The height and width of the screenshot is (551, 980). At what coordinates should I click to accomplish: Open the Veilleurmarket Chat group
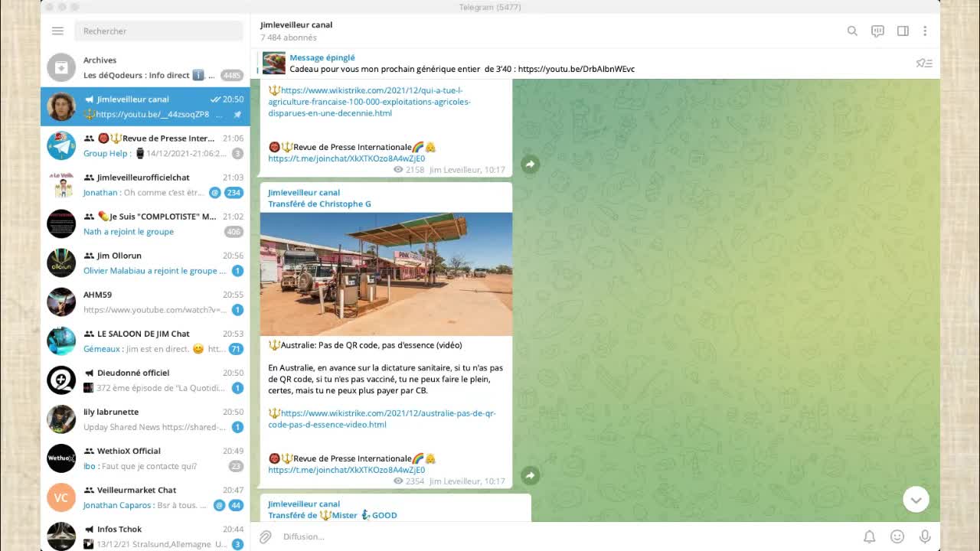click(145, 497)
